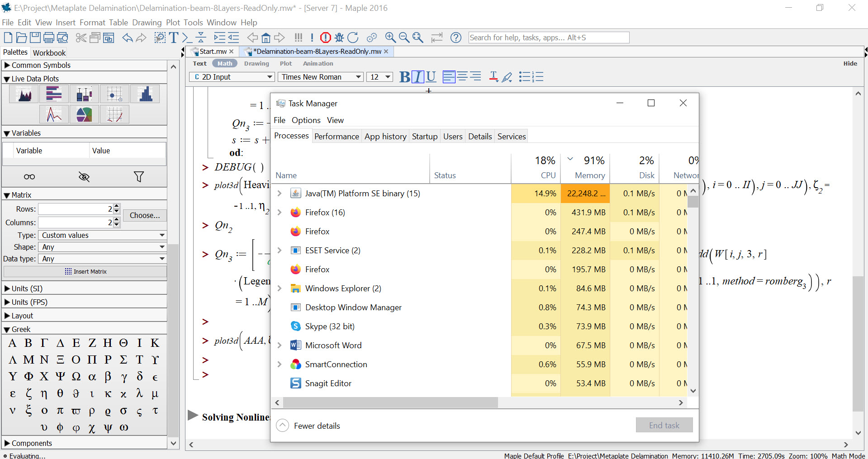Open Print Preview from the toolbar
This screenshot has height=459, width=868.
(x=62, y=38)
